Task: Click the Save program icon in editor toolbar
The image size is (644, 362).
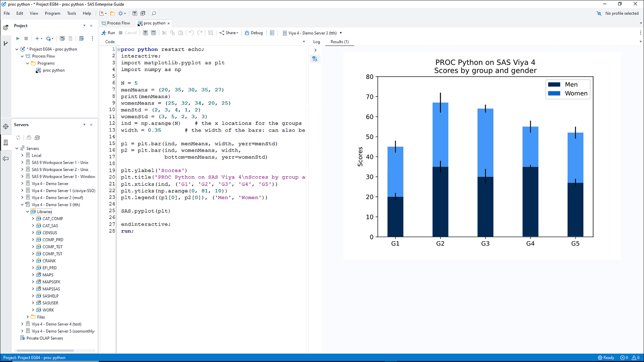Action: point(145,33)
